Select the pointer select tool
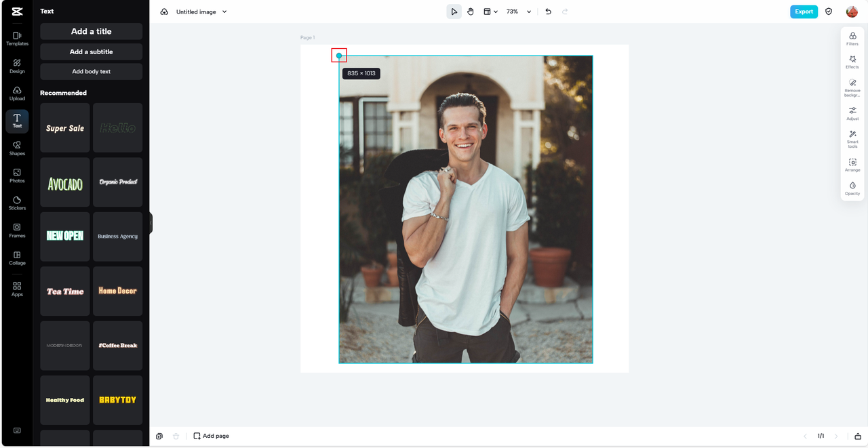The image size is (868, 448). (454, 12)
